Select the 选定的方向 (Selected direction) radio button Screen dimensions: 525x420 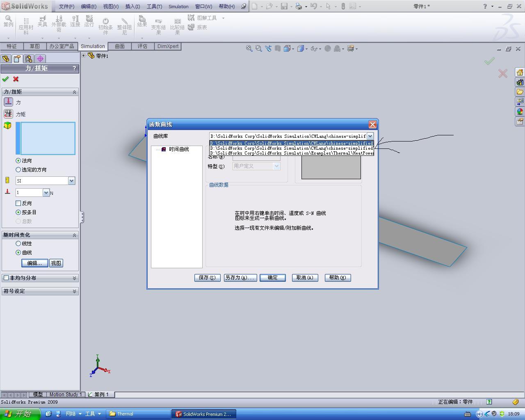point(18,169)
